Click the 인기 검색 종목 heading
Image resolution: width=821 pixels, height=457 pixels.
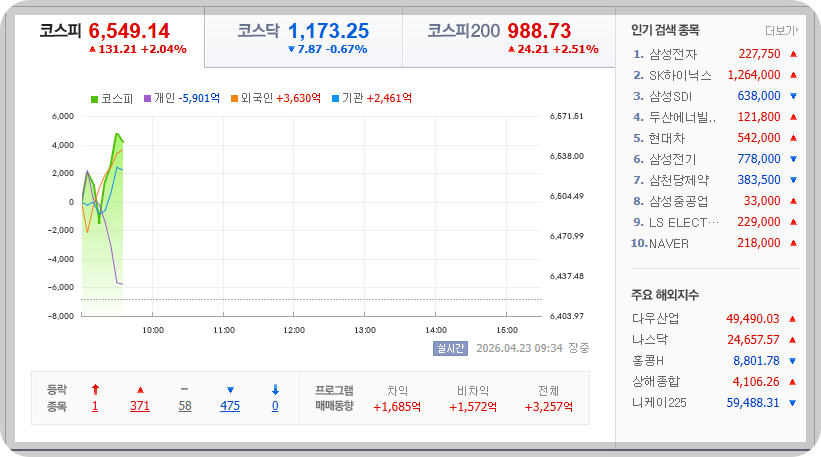665,30
